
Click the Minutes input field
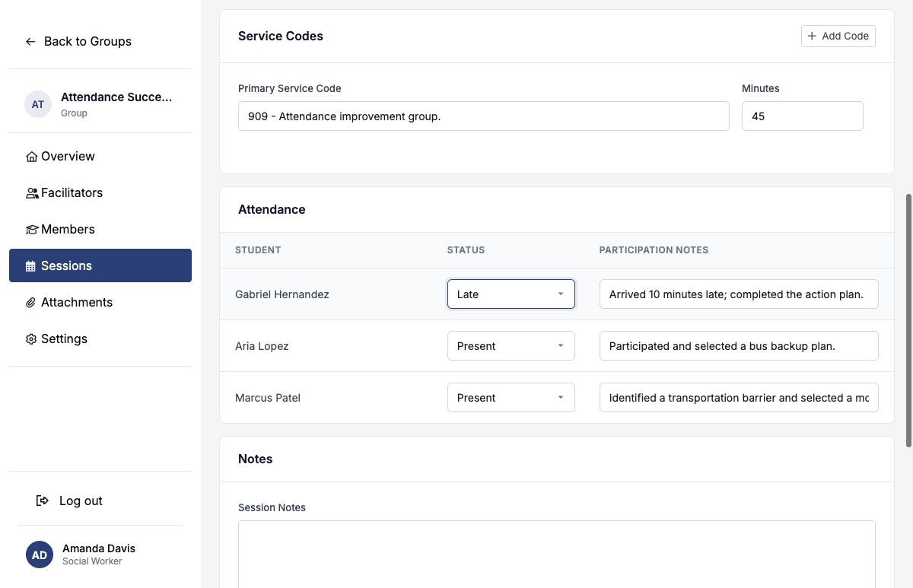point(803,116)
